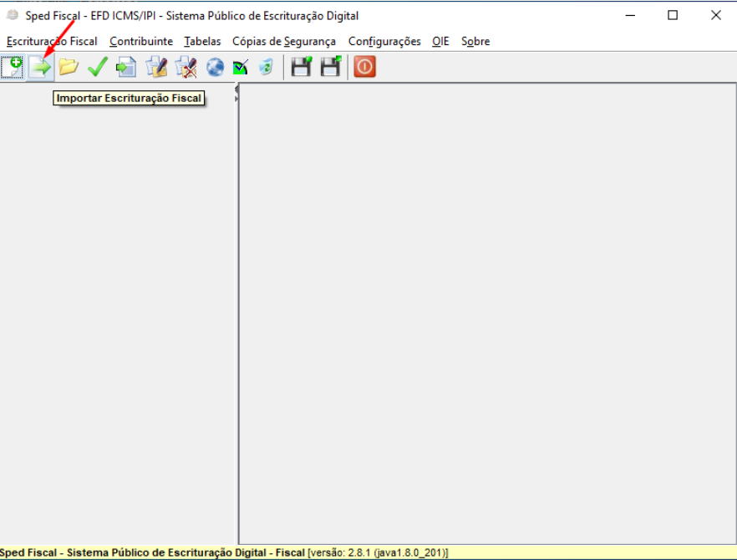Open fiscal record with yellow folder icon
The width and height of the screenshot is (737, 560).
point(69,67)
